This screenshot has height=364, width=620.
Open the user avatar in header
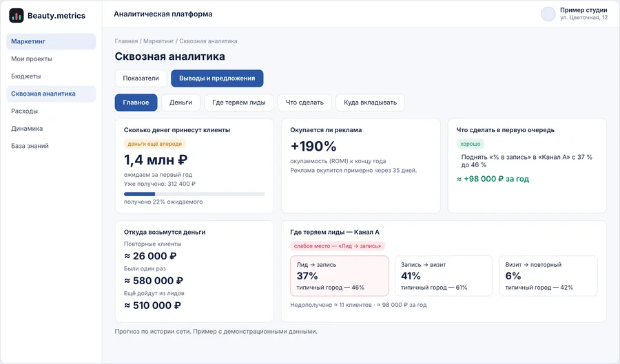point(548,14)
